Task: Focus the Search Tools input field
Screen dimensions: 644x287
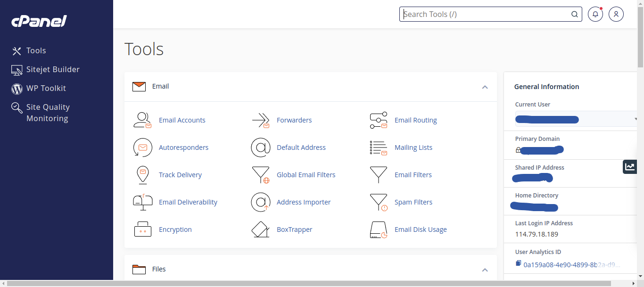Action: (486, 14)
